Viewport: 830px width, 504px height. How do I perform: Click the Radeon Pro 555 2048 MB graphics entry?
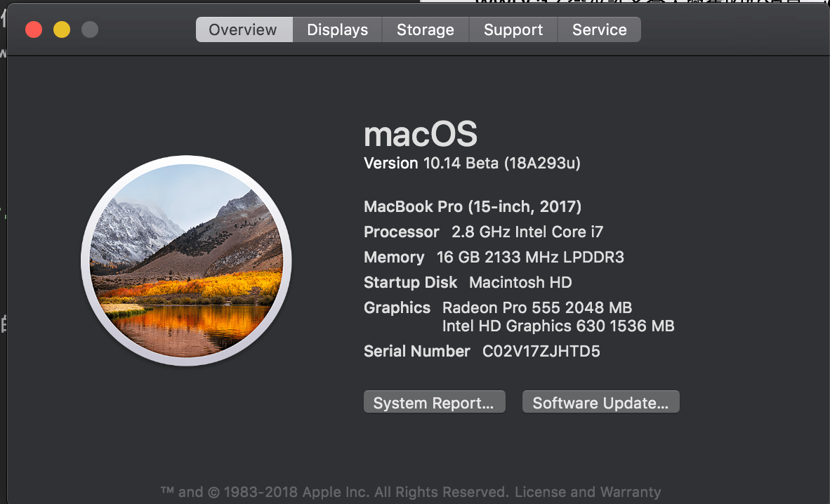pos(537,307)
